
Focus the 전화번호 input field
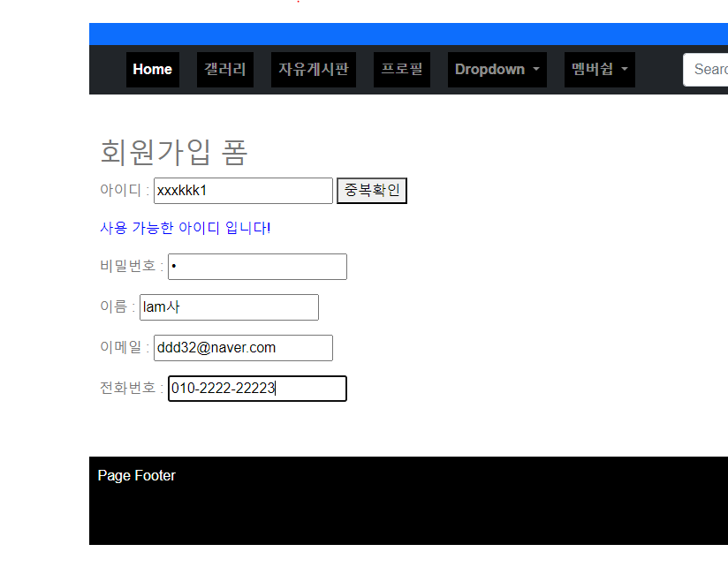(x=257, y=389)
